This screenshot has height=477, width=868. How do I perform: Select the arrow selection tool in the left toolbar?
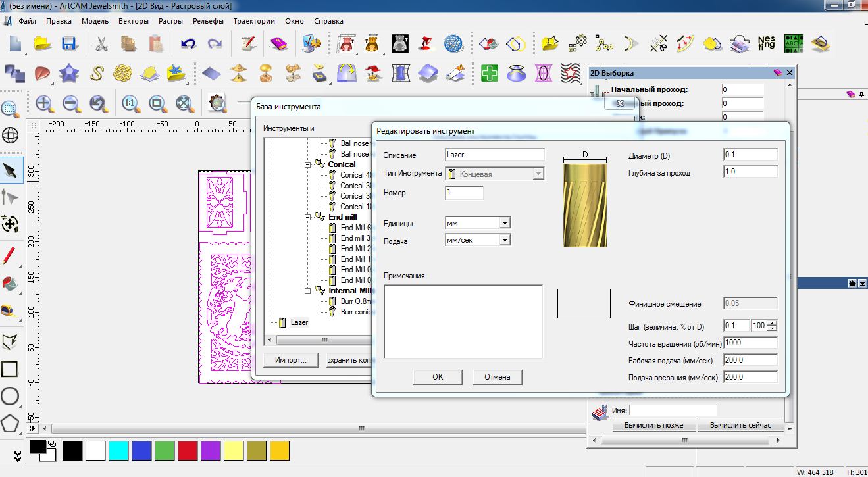[x=10, y=171]
